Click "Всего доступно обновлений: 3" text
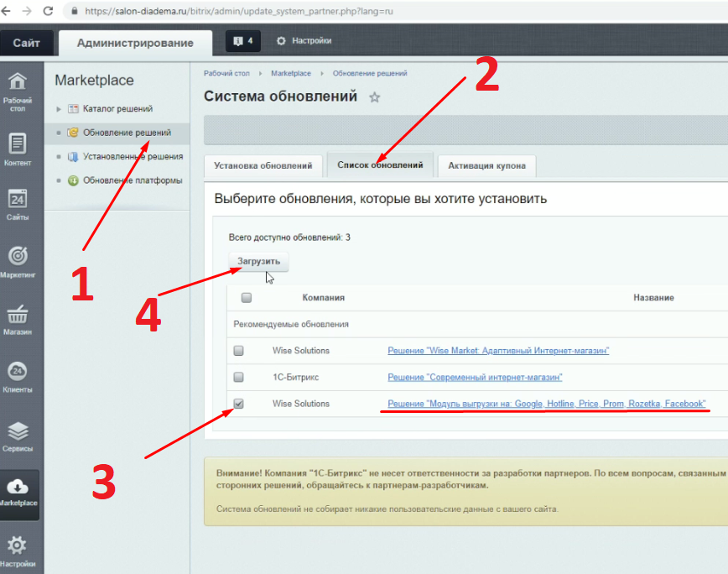 [289, 237]
